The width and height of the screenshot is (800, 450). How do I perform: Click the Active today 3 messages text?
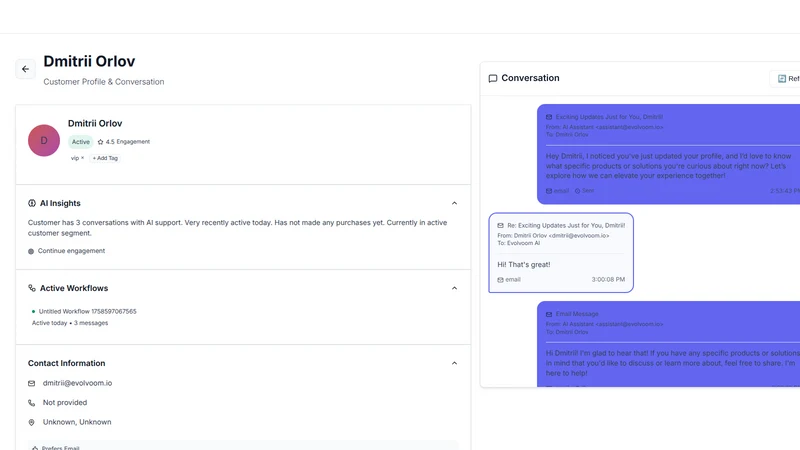[70, 323]
